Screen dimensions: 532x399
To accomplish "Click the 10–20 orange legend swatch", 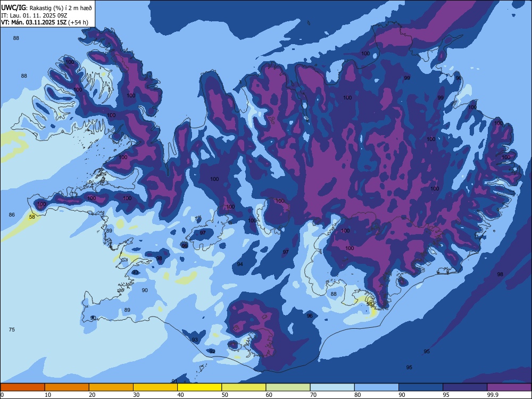I will tap(67, 387).
